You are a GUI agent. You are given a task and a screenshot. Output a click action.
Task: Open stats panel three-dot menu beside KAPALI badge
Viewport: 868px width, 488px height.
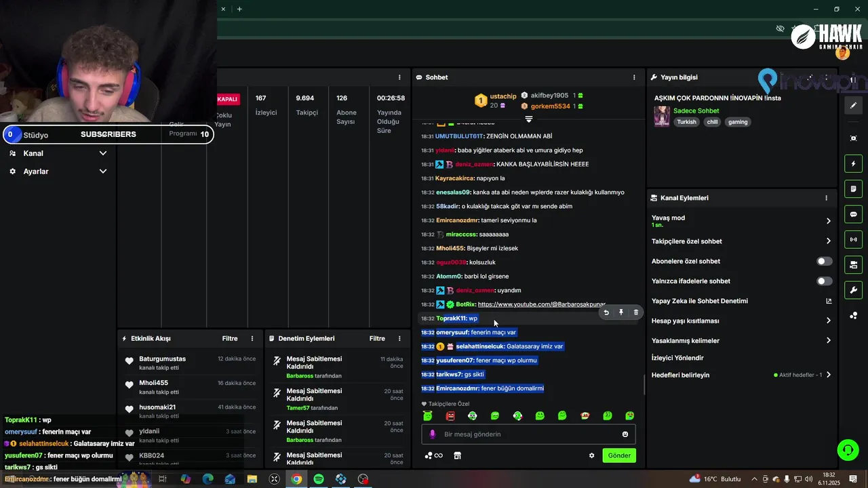(399, 77)
